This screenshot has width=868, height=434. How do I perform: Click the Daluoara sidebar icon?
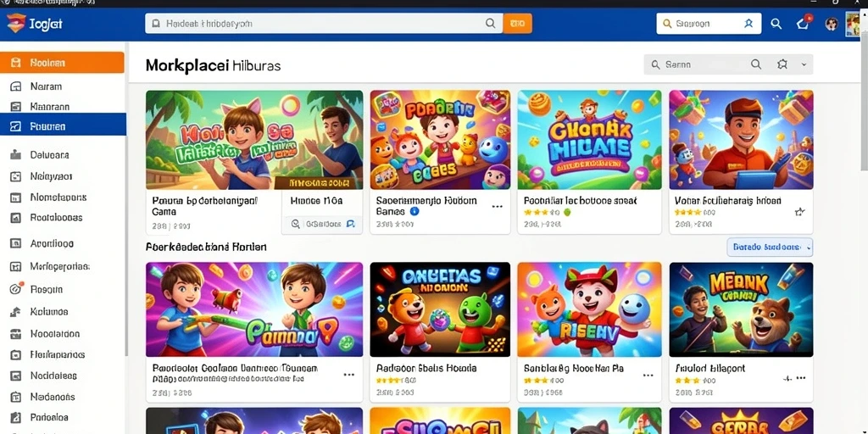(x=16, y=155)
